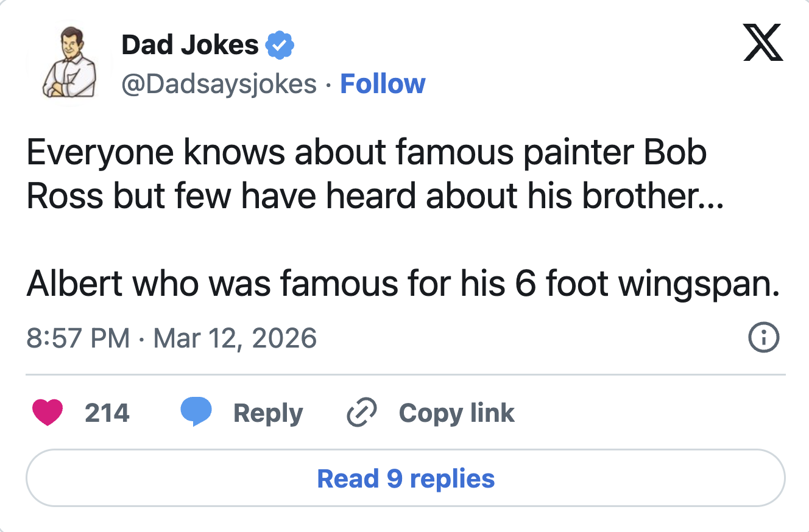Click the line starting 'Everyone knows about'
The image size is (809, 532).
(x=366, y=153)
